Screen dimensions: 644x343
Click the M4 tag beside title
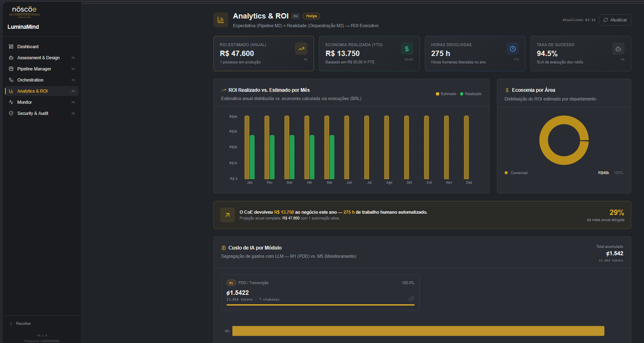pos(295,16)
